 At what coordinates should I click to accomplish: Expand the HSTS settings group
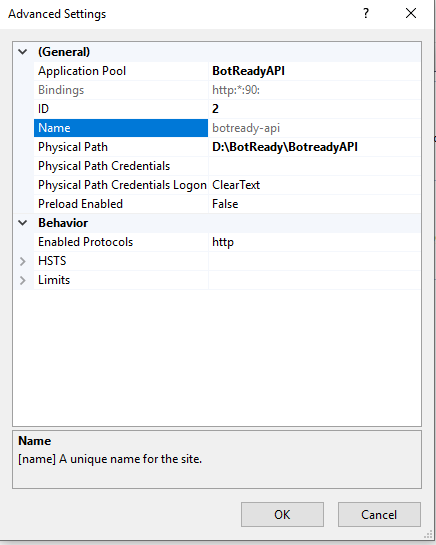coord(23,261)
